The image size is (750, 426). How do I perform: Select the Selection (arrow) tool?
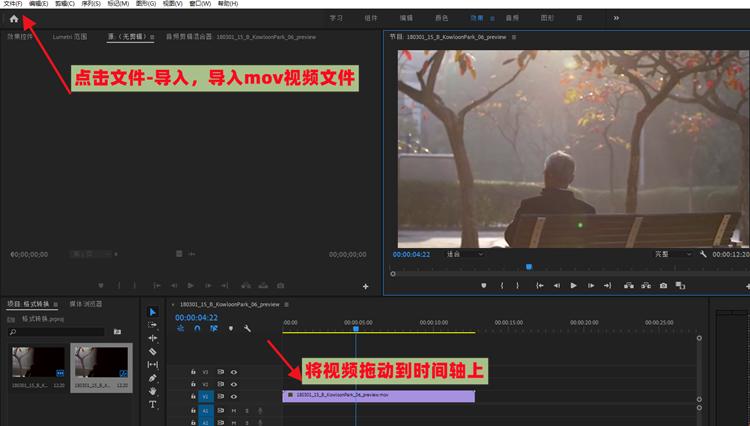tap(153, 312)
